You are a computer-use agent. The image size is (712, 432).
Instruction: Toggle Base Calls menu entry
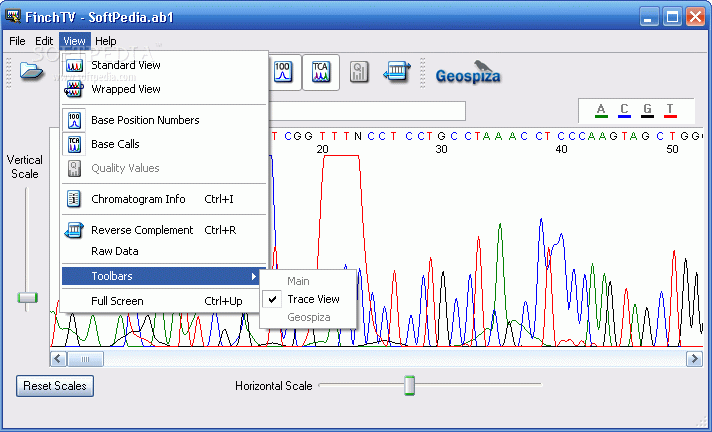164,144
